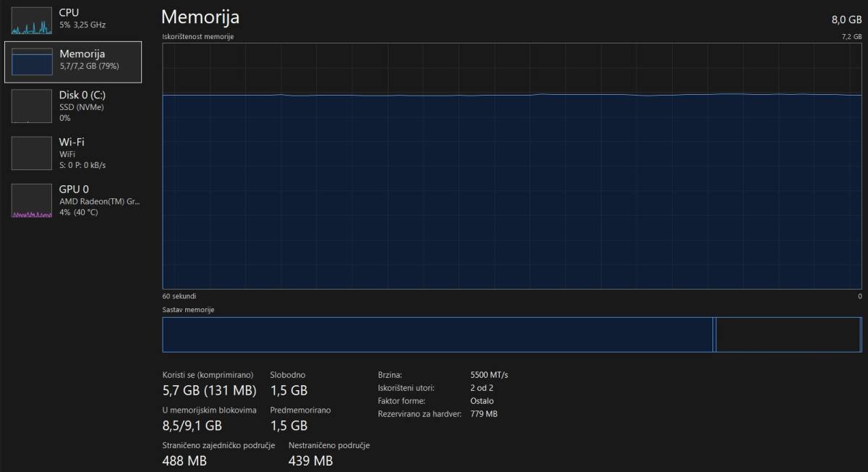The height and width of the screenshot is (472, 868).
Task: Click the Koristi se 5,7 GB value
Action: [209, 391]
